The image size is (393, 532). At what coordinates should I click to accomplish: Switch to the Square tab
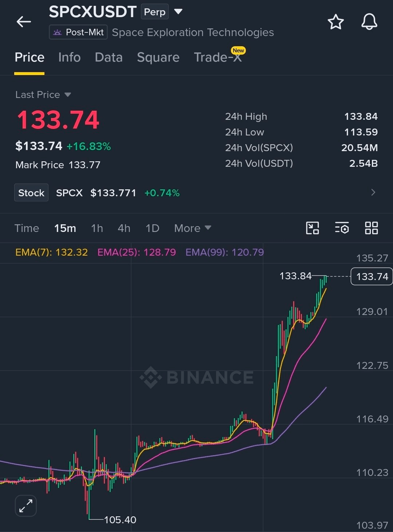(x=158, y=58)
